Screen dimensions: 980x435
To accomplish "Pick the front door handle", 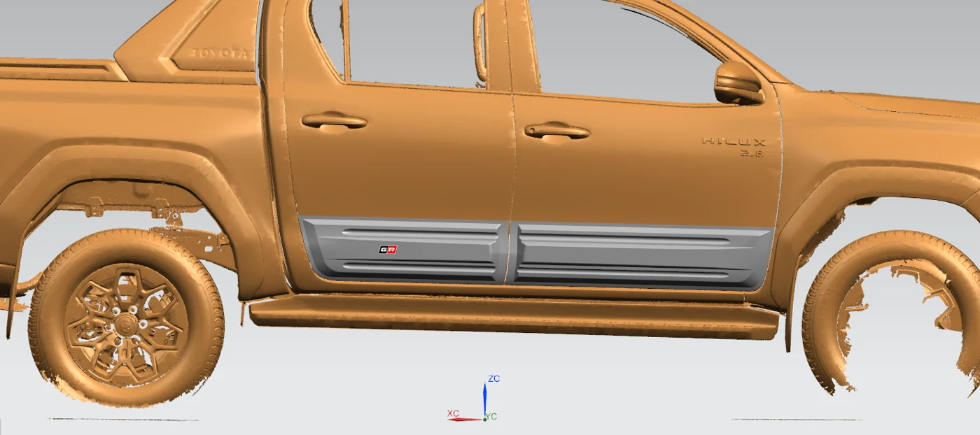I will tap(557, 131).
